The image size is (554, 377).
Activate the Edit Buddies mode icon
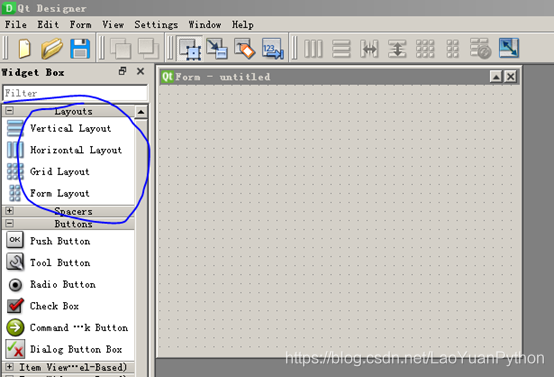coord(244,48)
